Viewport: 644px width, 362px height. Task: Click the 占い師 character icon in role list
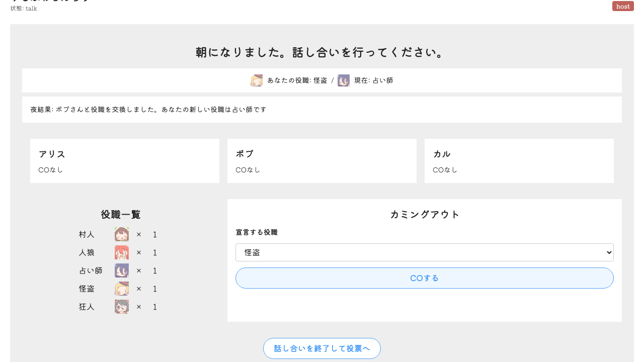coord(122,270)
